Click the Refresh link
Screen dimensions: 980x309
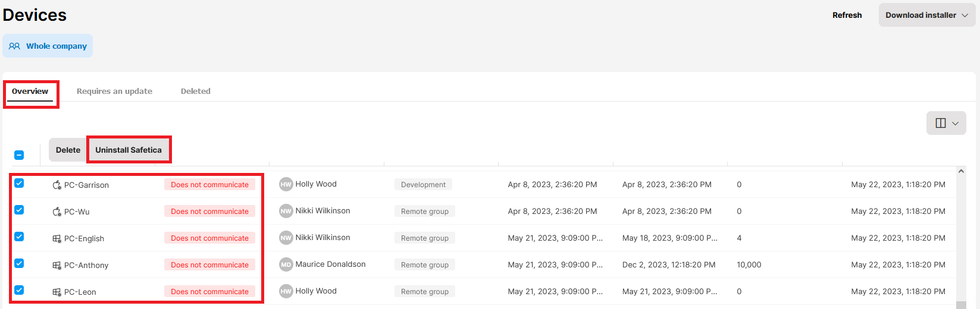[x=847, y=15]
